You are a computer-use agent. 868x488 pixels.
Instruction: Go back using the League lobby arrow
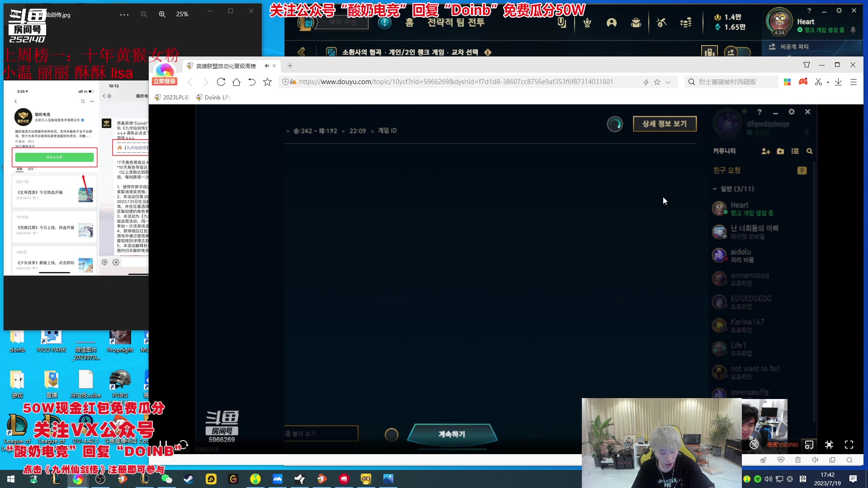point(302,52)
